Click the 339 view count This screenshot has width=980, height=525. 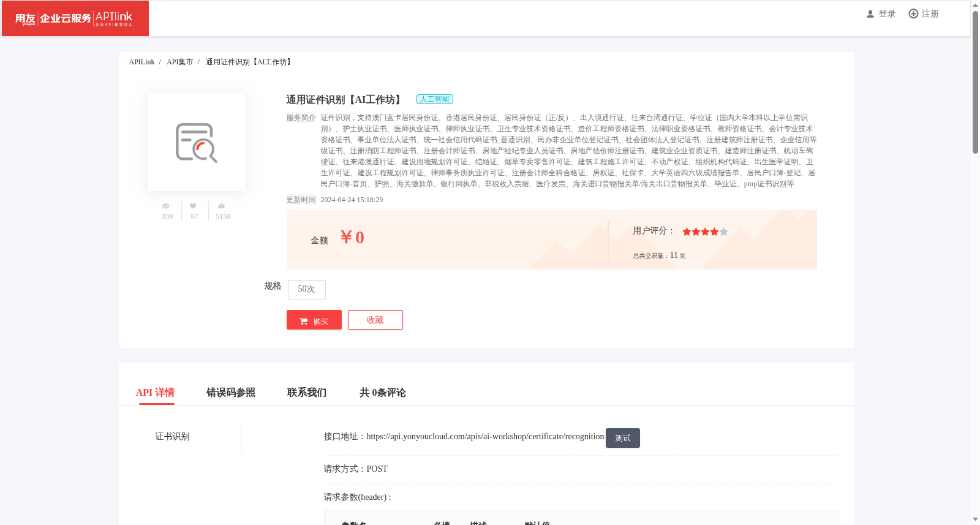[167, 216]
